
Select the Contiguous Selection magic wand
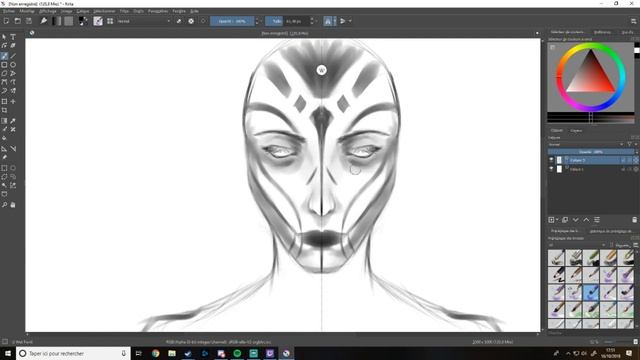pyautogui.click(x=4, y=185)
